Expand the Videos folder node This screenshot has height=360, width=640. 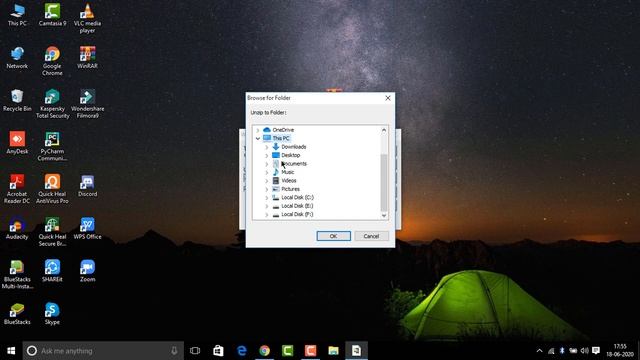coord(267,181)
